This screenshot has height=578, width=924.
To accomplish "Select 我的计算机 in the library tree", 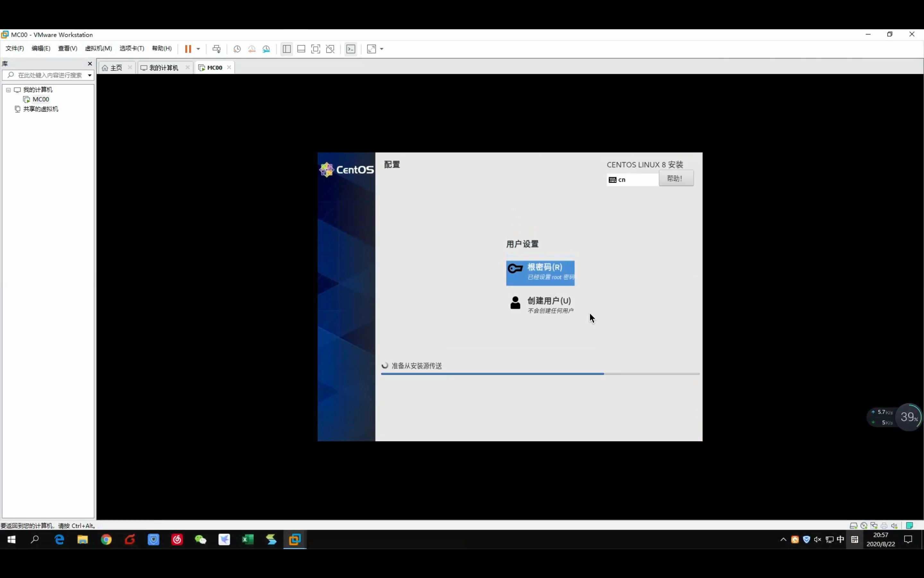I will tap(38, 90).
